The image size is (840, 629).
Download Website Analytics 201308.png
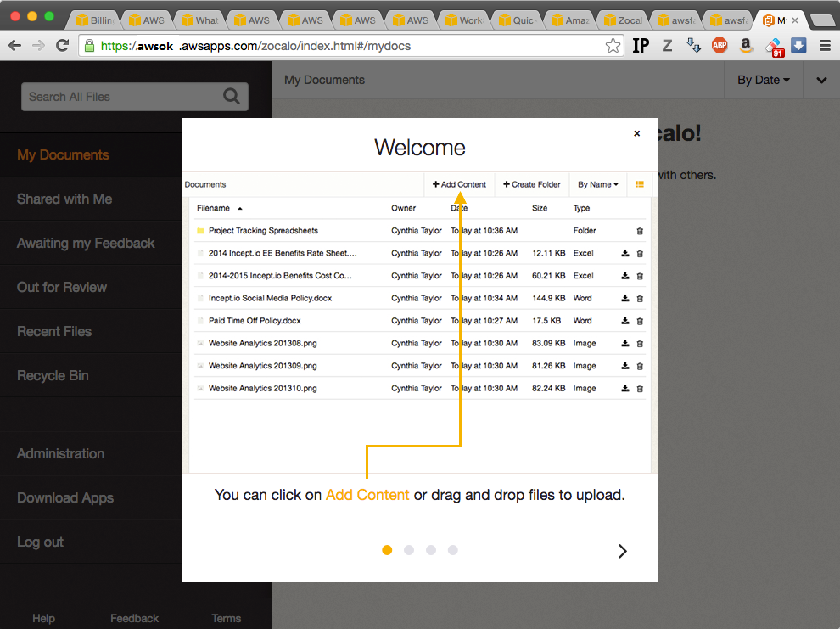[624, 344]
